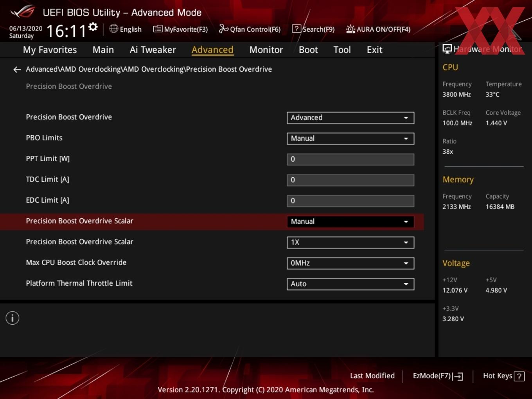The width and height of the screenshot is (532, 399).
Task: Click the 3800 MHz CPU frequency value
Action: [457, 94]
